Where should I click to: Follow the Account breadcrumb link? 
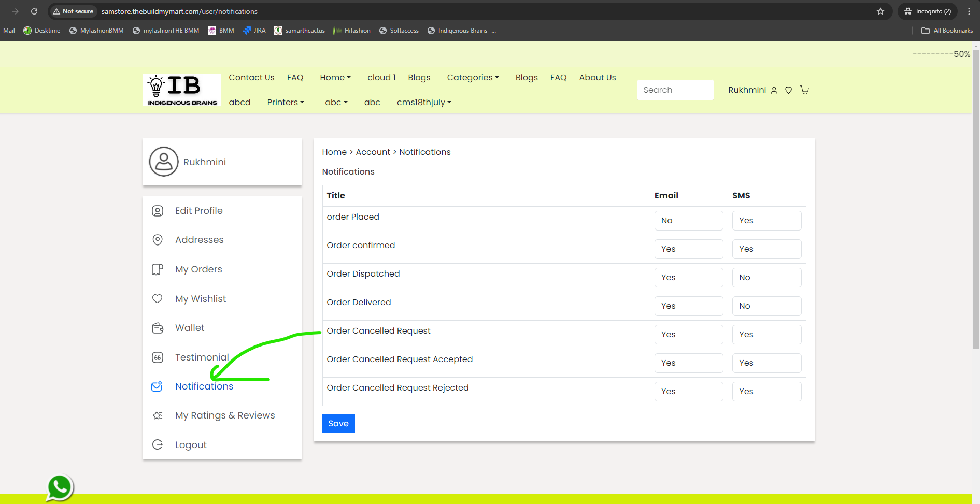coord(373,152)
